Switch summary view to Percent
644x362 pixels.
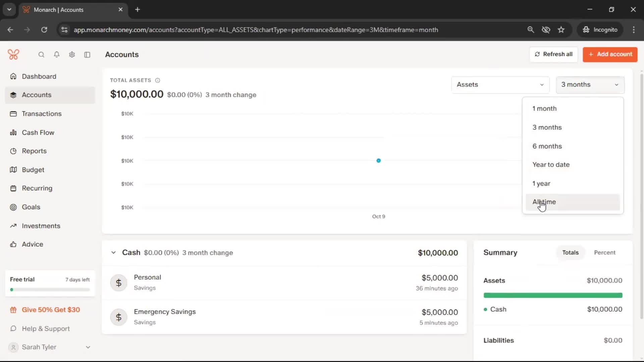coord(604,252)
